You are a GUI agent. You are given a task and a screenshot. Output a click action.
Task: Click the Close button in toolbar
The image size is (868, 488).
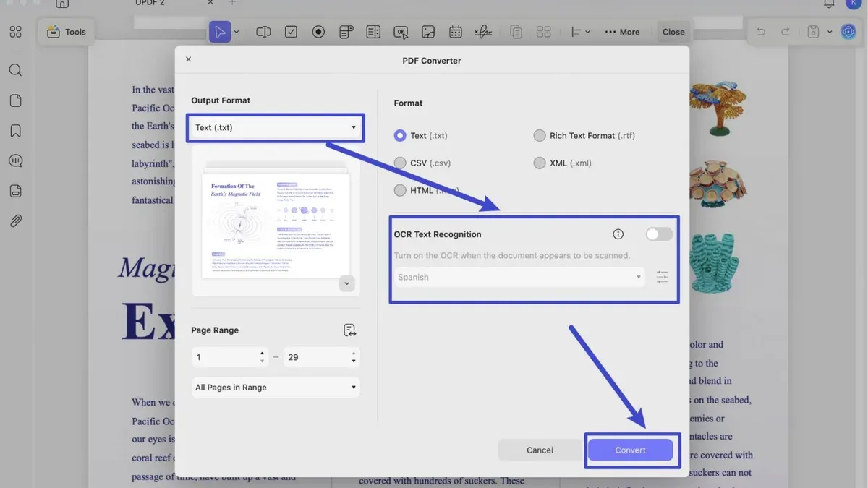pyautogui.click(x=673, y=32)
